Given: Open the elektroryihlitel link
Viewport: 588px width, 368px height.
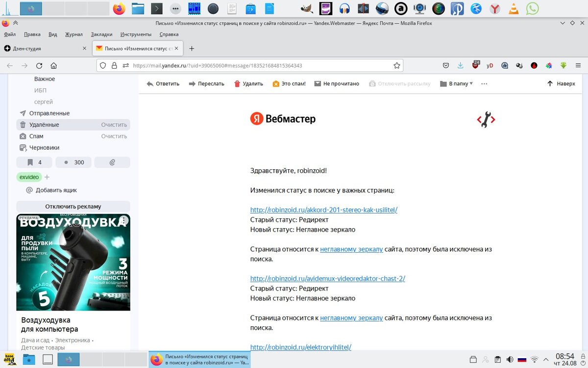Looking at the screenshot, I should tap(301, 347).
